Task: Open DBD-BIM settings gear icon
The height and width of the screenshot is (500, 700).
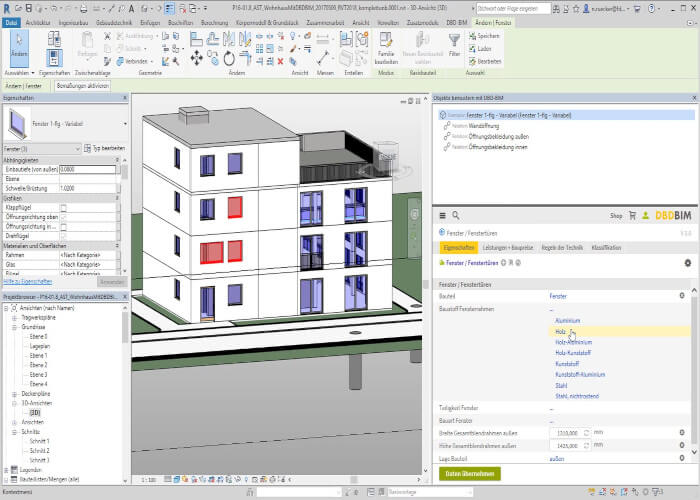Action: click(x=688, y=263)
